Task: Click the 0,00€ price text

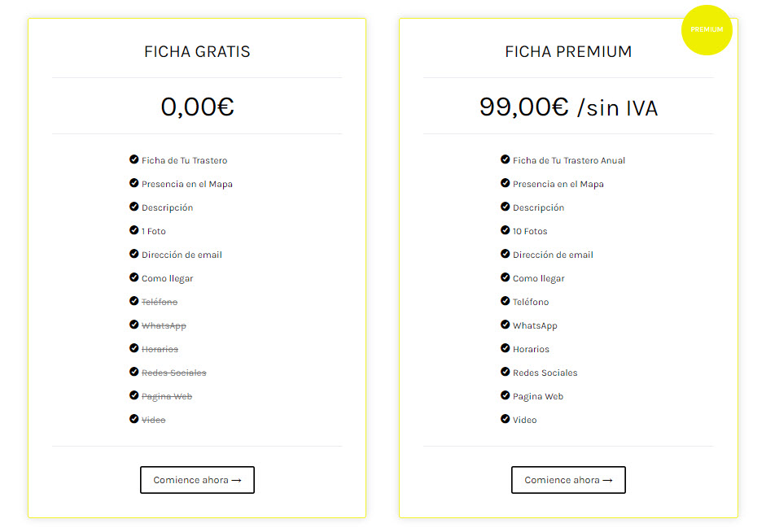Action: tap(197, 106)
